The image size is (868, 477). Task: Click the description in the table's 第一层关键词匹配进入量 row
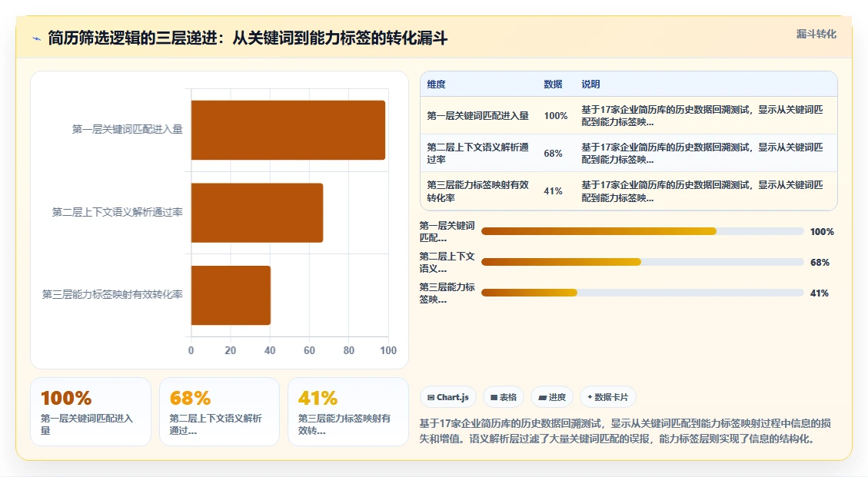click(x=702, y=116)
